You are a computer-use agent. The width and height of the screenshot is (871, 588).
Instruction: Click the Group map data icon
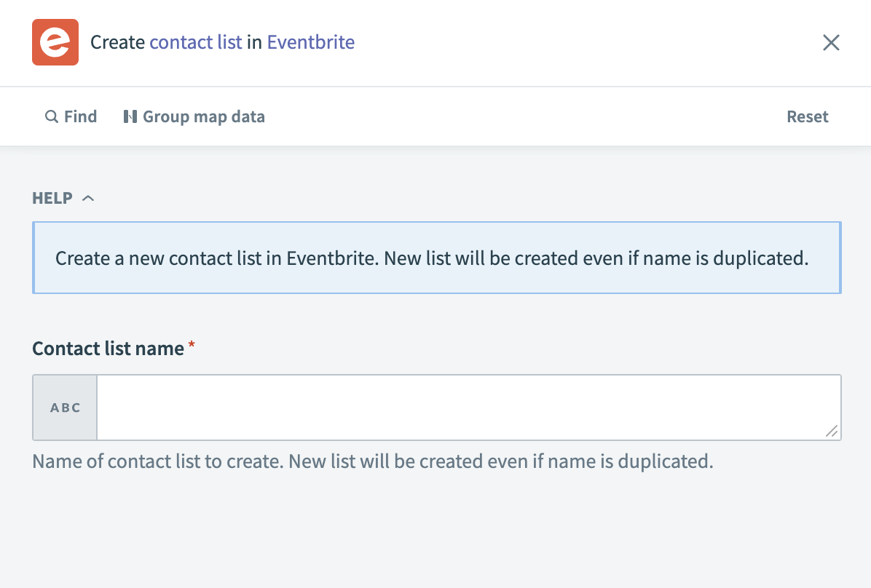coord(132,116)
